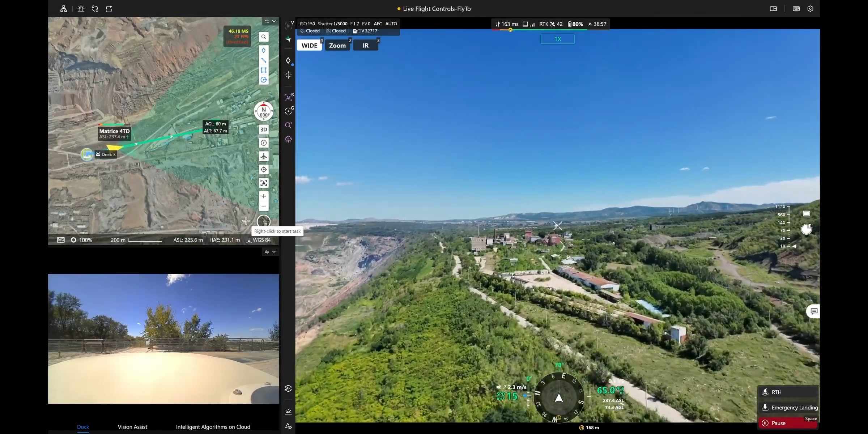Click the compass to reset north
The image size is (868, 434).
(264, 111)
